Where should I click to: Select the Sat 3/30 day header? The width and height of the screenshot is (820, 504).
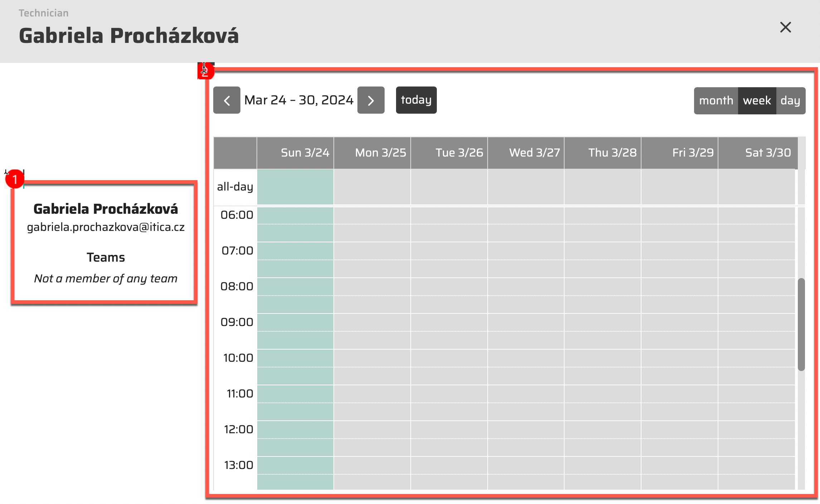[768, 153]
